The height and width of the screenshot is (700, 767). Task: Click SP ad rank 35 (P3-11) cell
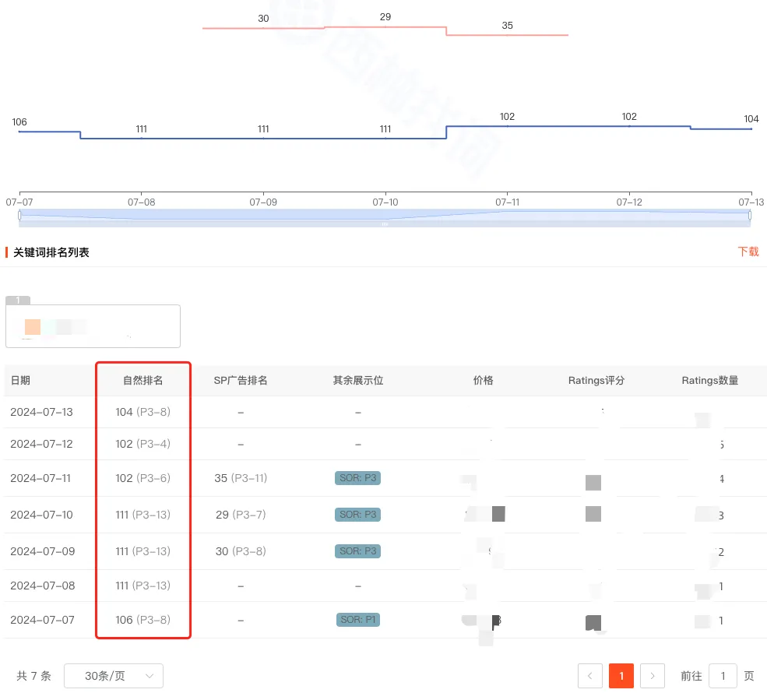pyautogui.click(x=241, y=478)
